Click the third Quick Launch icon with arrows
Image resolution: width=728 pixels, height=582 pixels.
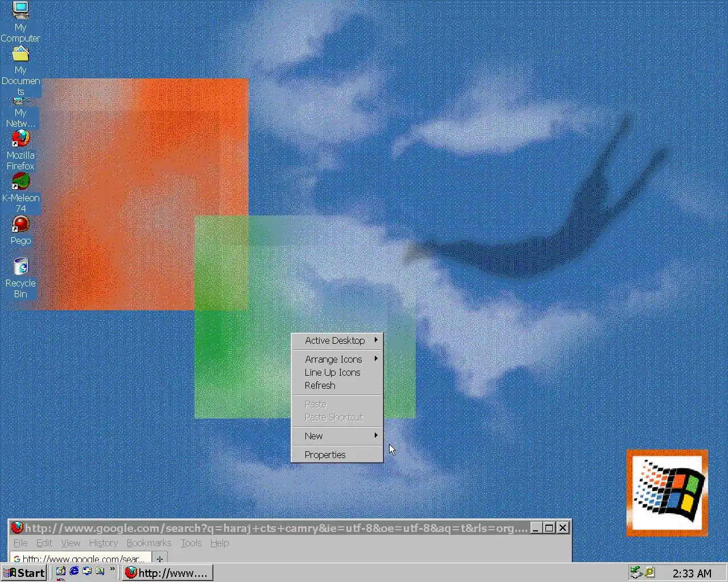(87, 572)
